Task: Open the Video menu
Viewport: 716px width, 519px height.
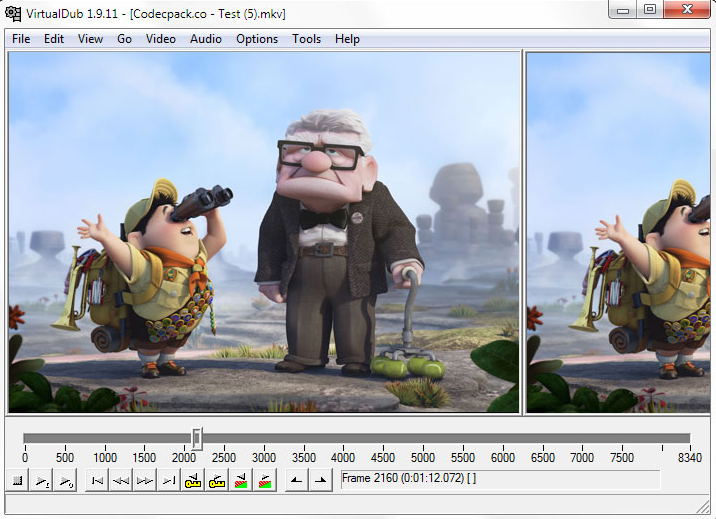Action: tap(161, 39)
